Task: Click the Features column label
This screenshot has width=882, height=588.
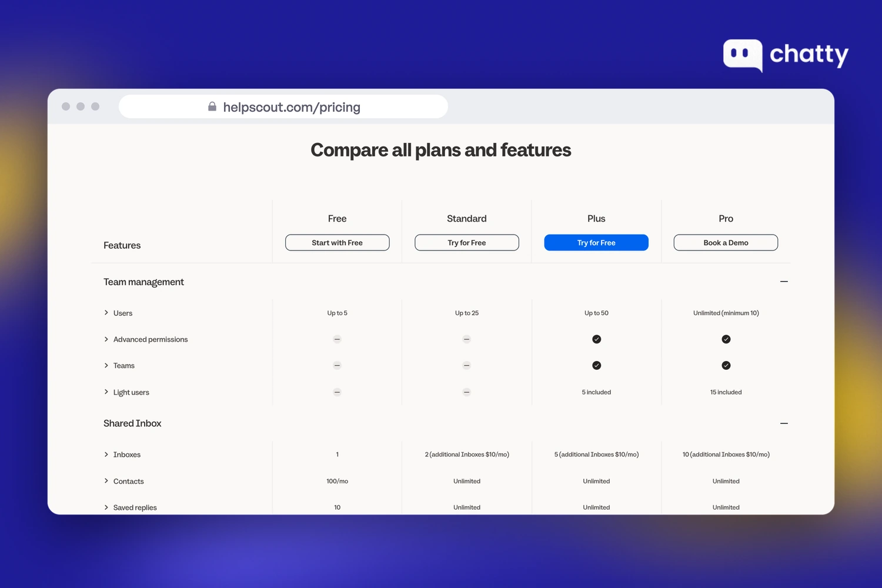Action: pyautogui.click(x=122, y=245)
